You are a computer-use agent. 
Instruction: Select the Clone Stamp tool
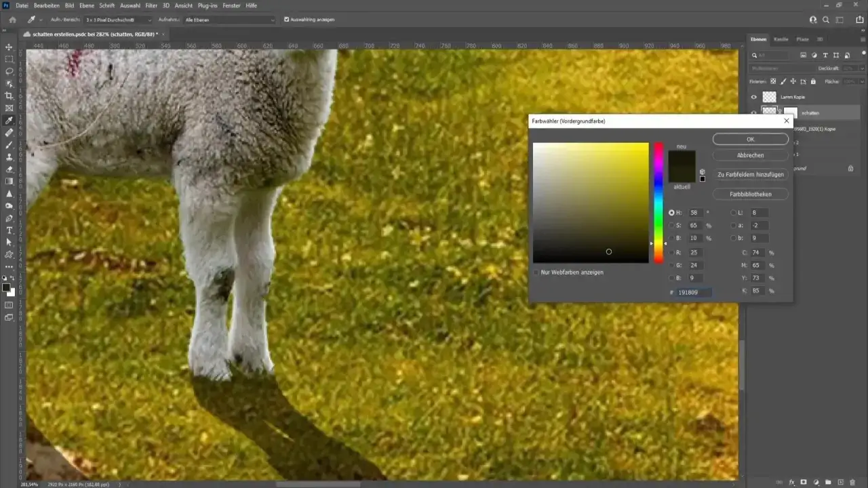(x=9, y=157)
